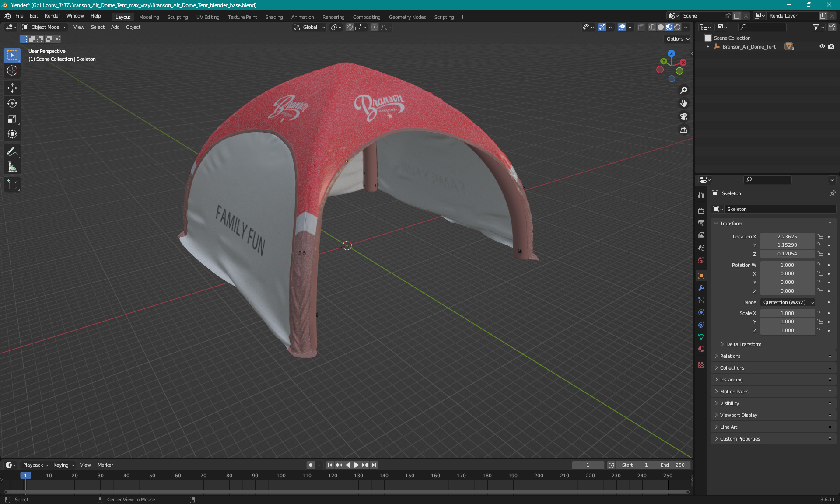Open the Render properties tab
The width and height of the screenshot is (840, 504).
tap(701, 210)
